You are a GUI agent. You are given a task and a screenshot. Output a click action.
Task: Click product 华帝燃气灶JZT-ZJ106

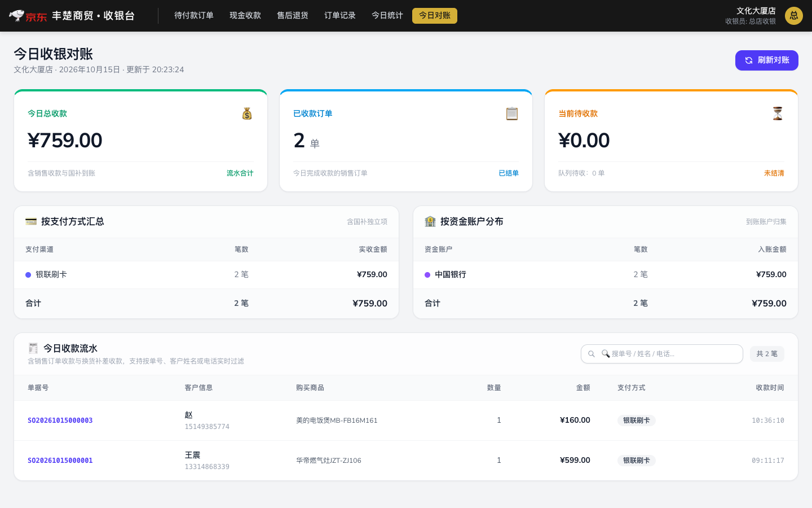tap(329, 461)
